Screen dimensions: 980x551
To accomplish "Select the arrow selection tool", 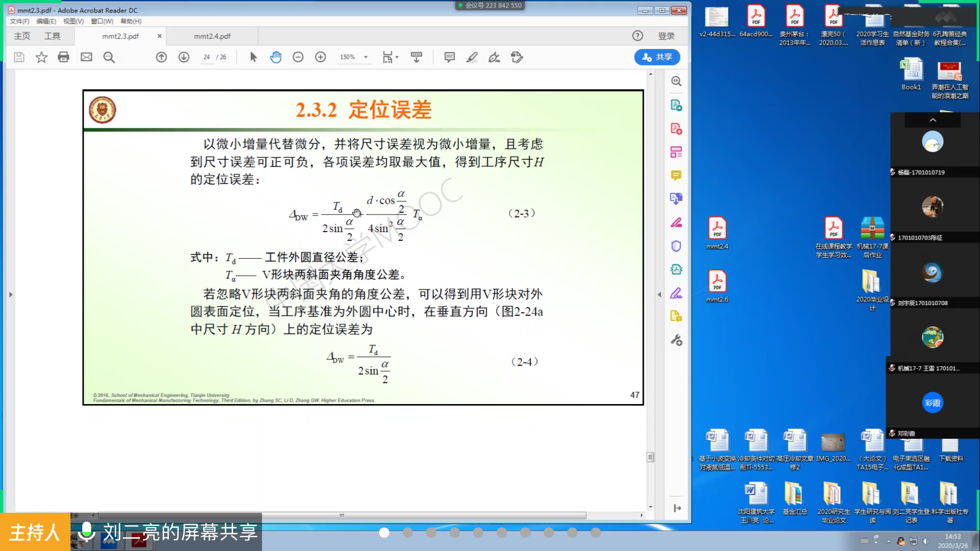I will tap(253, 57).
